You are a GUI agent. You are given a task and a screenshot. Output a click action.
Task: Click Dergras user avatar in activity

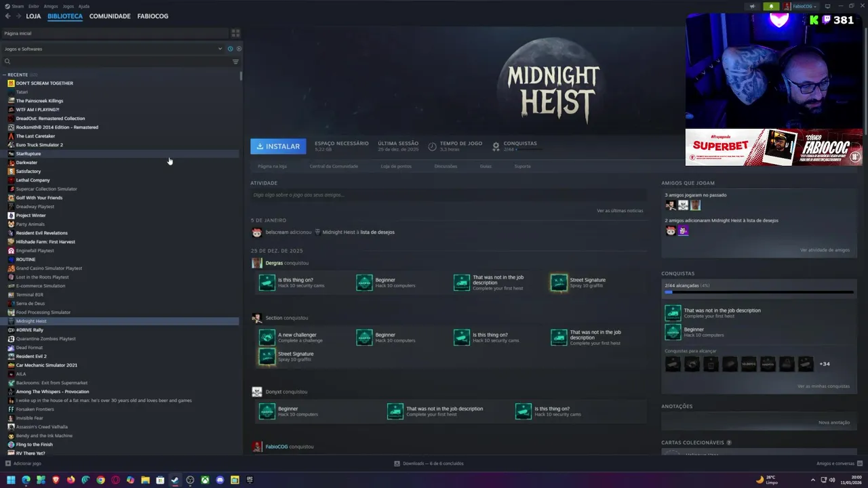click(257, 263)
